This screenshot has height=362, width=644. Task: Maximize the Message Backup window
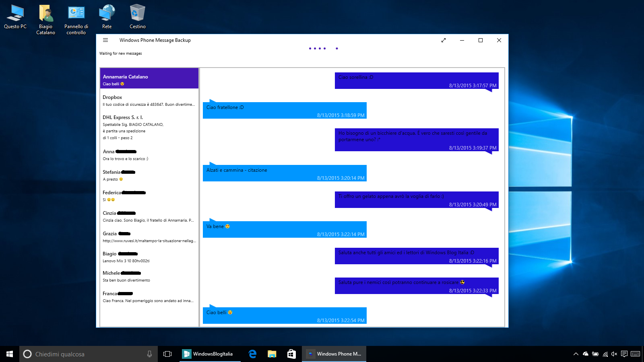[481, 40]
